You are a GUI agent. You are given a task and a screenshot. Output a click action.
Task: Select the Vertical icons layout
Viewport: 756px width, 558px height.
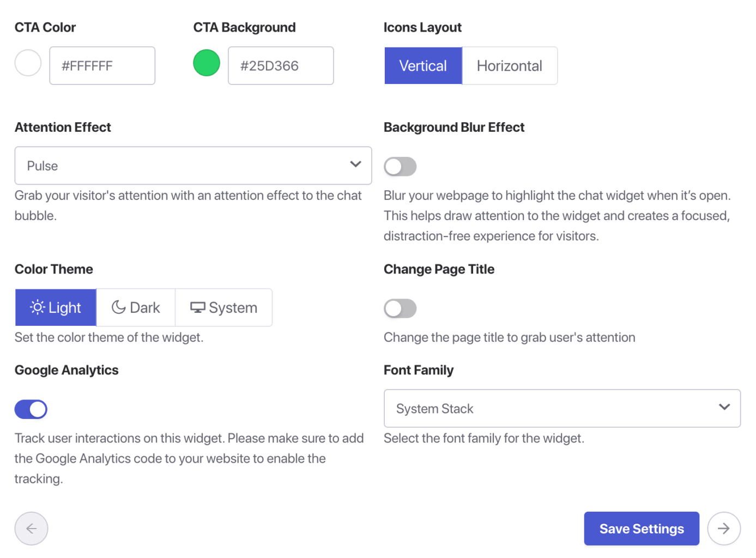[423, 66]
